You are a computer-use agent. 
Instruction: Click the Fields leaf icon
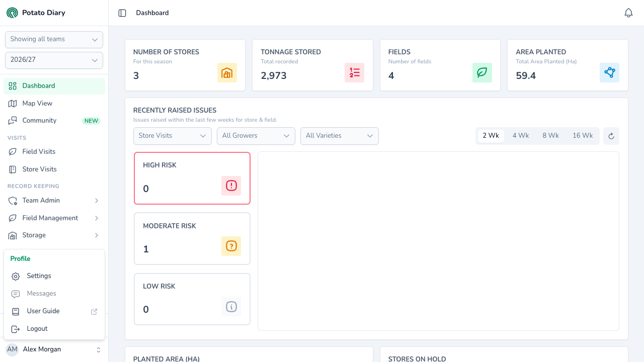pyautogui.click(x=482, y=73)
